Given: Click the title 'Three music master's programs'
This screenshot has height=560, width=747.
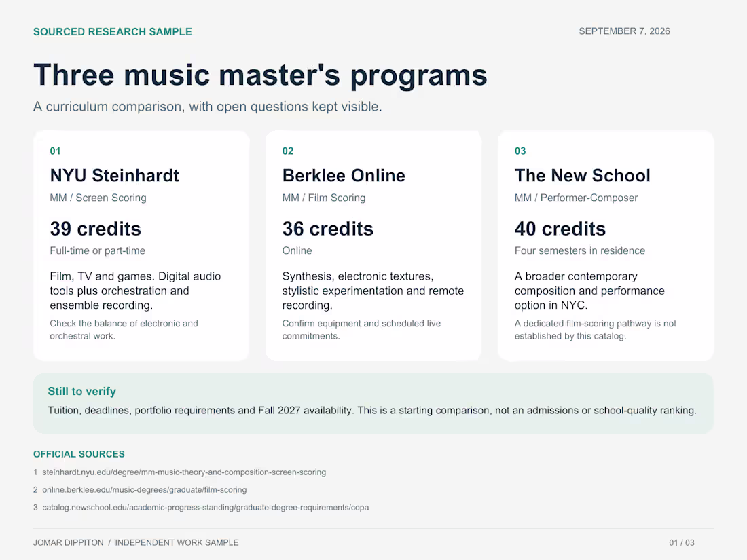Looking at the screenshot, I should 260,75.
